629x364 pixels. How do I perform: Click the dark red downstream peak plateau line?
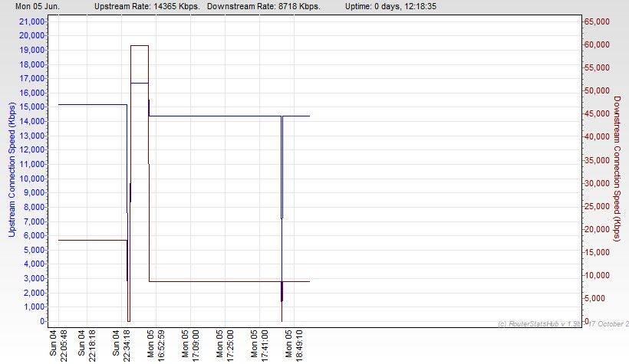pos(139,46)
